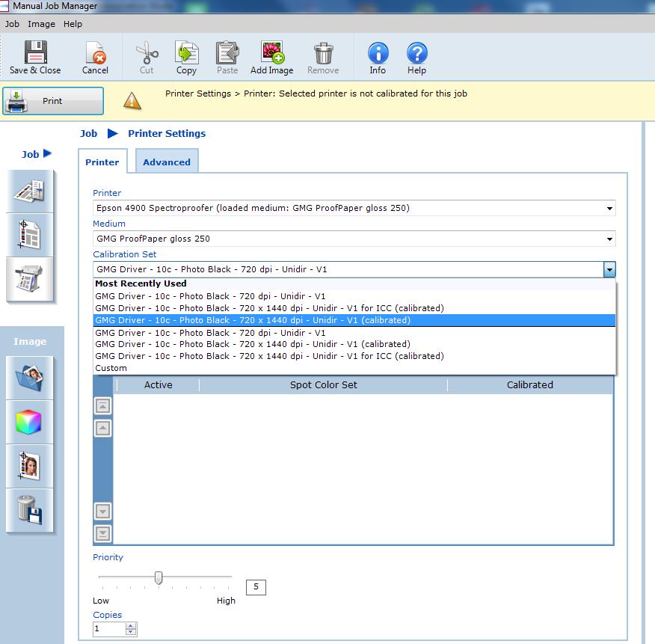
Task: Switch to the Printer tab
Action: click(102, 162)
